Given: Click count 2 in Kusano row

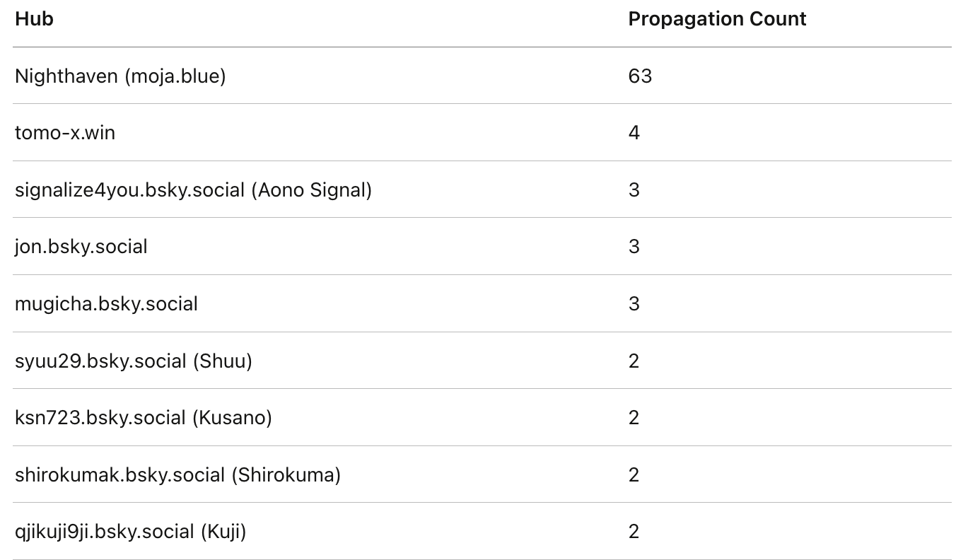Looking at the screenshot, I should (634, 417).
